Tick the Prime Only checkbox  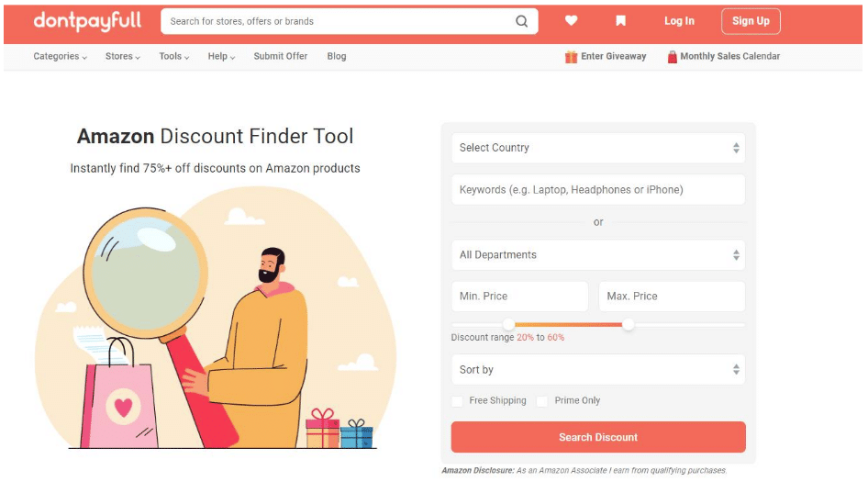coord(542,401)
